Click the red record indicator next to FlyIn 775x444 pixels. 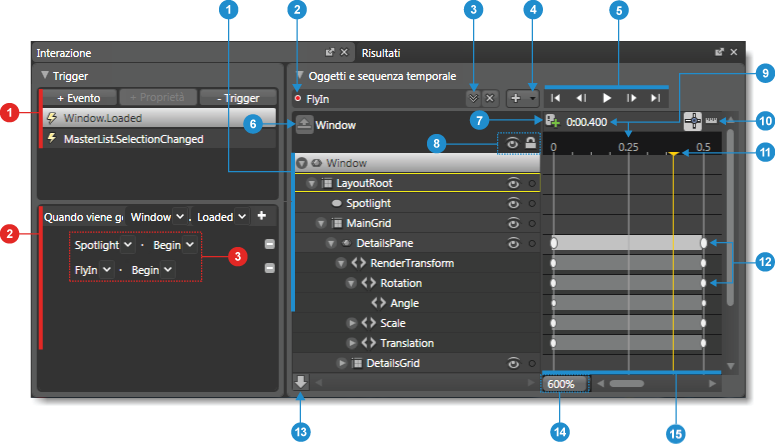(x=298, y=98)
